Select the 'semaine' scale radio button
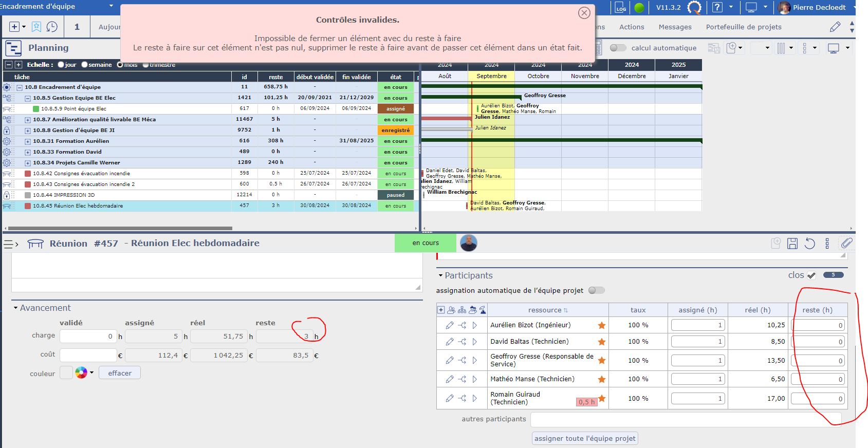868x448 pixels. tap(85, 65)
